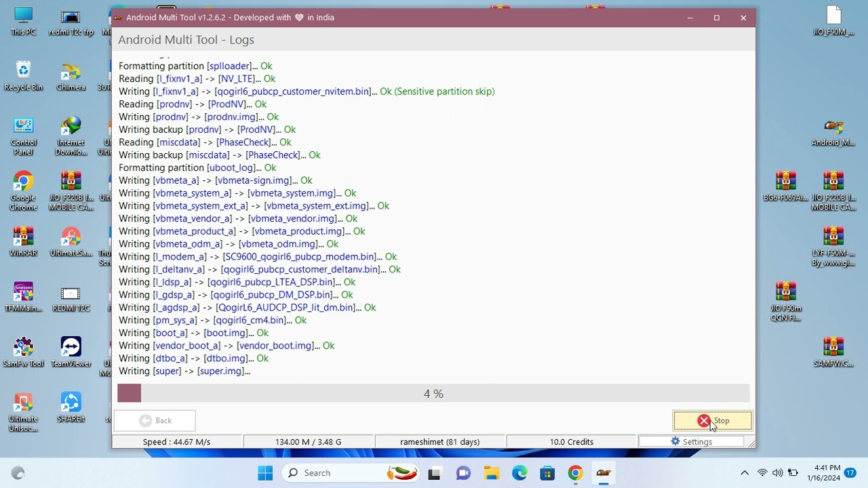Select the SAMFW.C... archive icon
Screen dimensions: 868x488
pos(833,352)
